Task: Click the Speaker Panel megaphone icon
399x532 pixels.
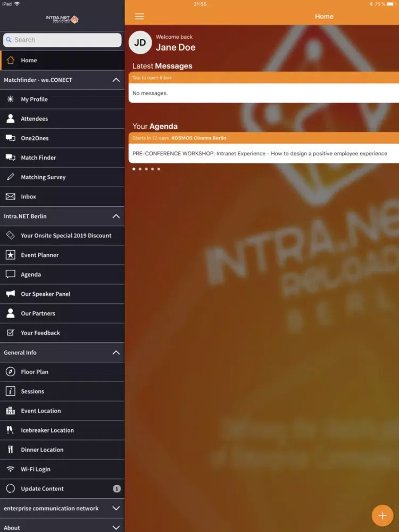Action: click(x=11, y=294)
